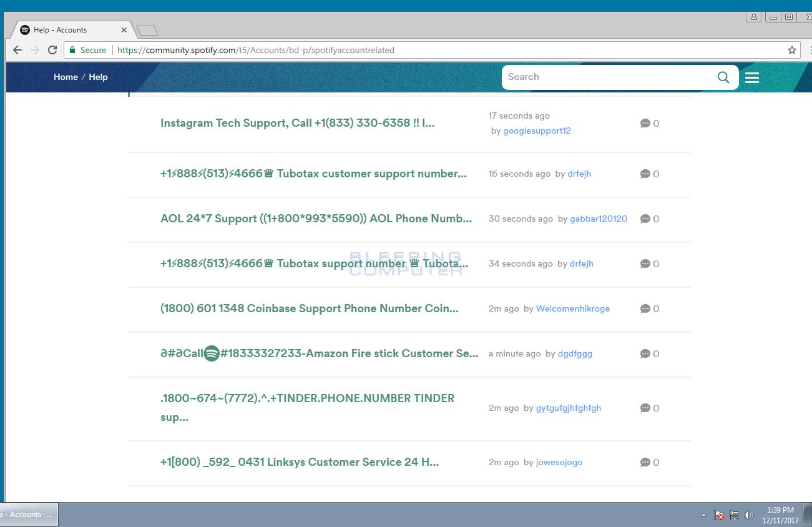812x527 pixels.
Task: Open Coinbase Support Phone Number topic
Action: coord(310,308)
